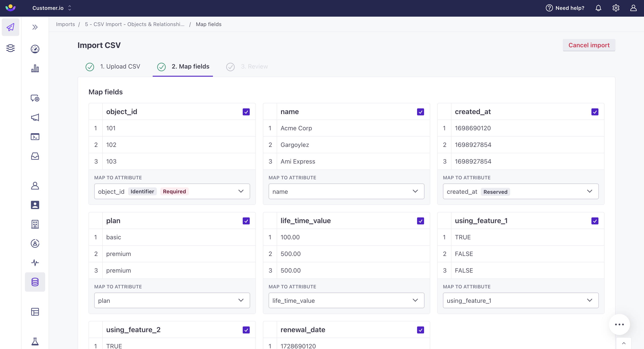The height and width of the screenshot is (349, 644).
Task: Click the Customer.io logo icon
Action: (11, 8)
